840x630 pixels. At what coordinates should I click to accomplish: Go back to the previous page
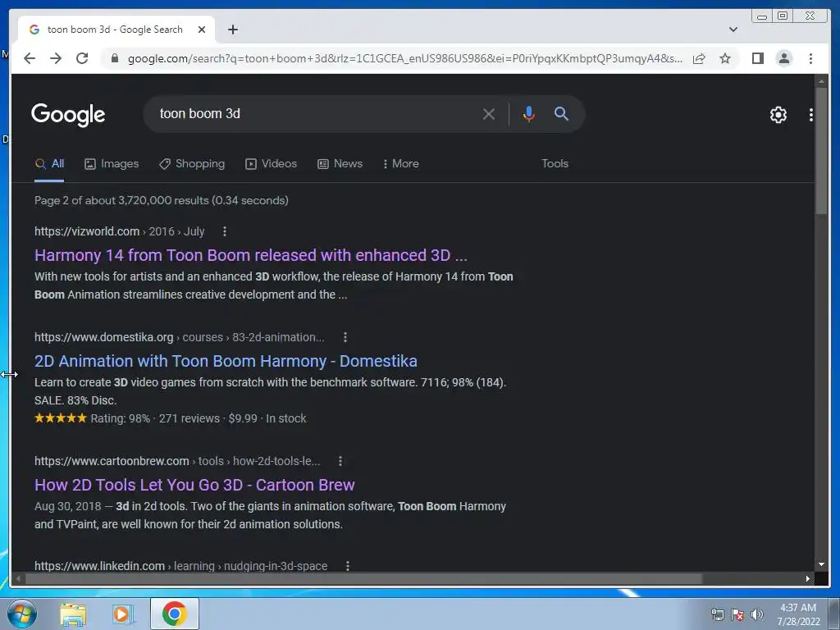pyautogui.click(x=30, y=58)
